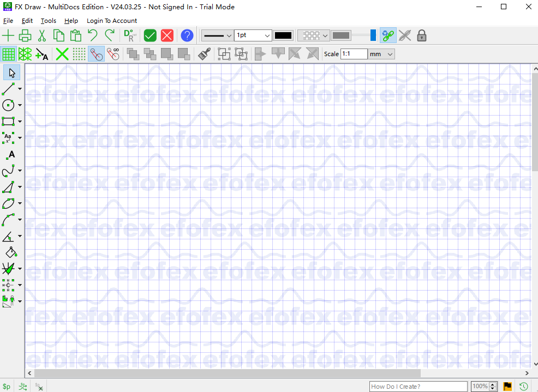Toggle the highlighted red point-link icon
Screen dimensions: 538x392
pos(97,54)
